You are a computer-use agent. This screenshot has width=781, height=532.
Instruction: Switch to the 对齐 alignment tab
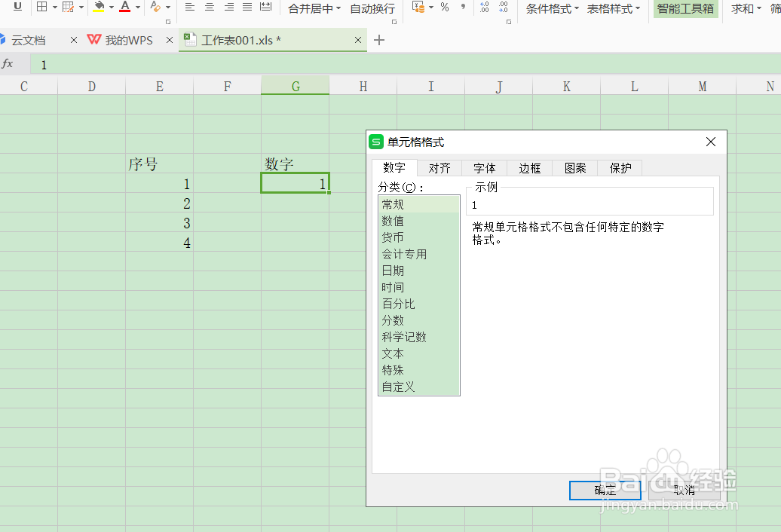click(440, 168)
